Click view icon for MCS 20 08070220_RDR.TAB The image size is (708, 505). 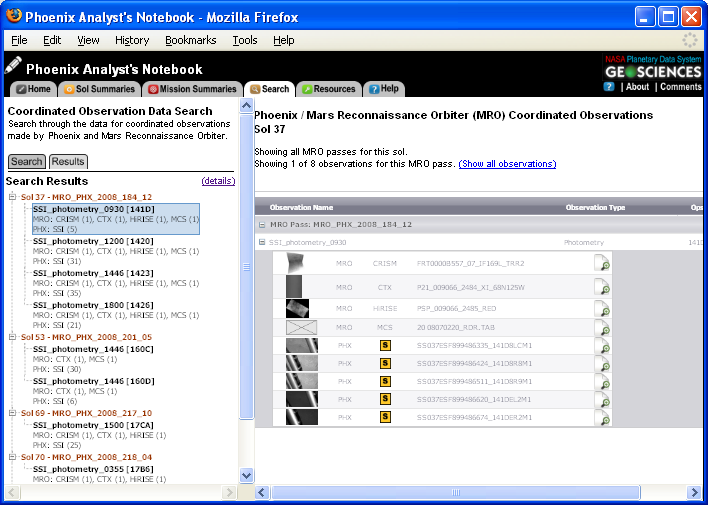(x=602, y=328)
